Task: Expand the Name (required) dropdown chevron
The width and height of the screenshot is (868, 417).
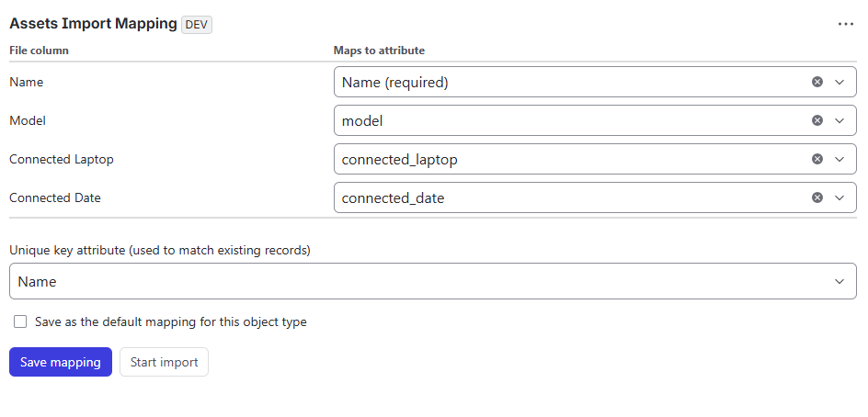Action: click(x=839, y=82)
